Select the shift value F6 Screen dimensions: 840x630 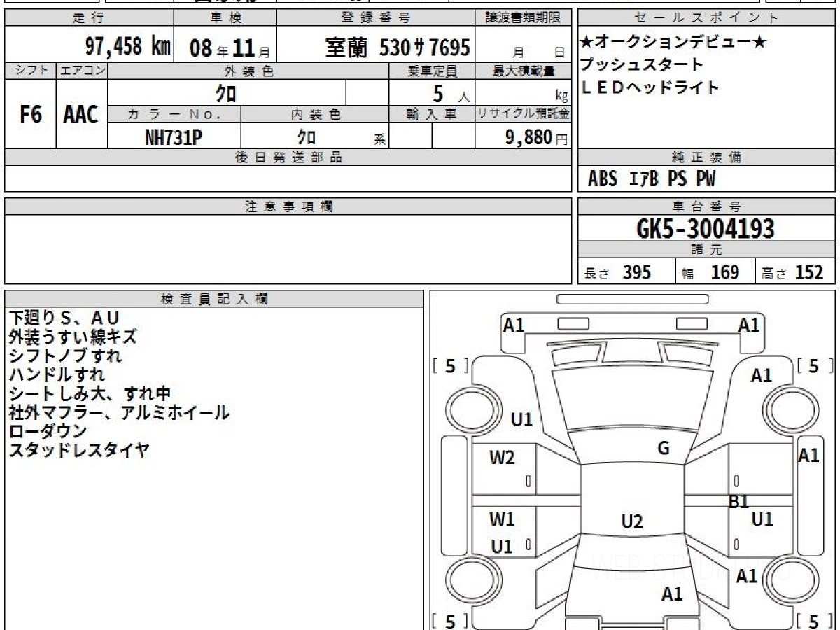[x=30, y=114]
